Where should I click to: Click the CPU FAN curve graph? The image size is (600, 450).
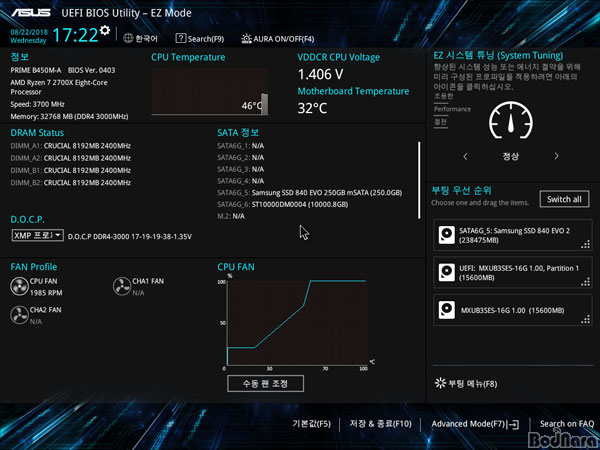click(297, 323)
